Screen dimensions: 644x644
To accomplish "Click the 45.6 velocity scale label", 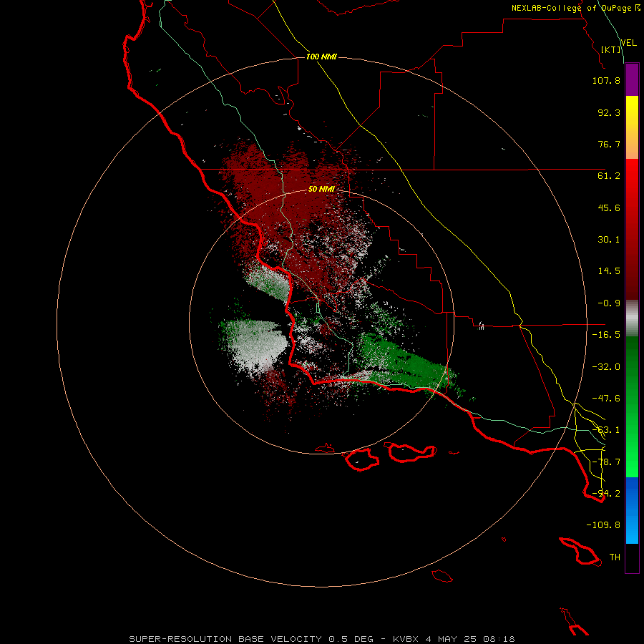I will pos(609,208).
